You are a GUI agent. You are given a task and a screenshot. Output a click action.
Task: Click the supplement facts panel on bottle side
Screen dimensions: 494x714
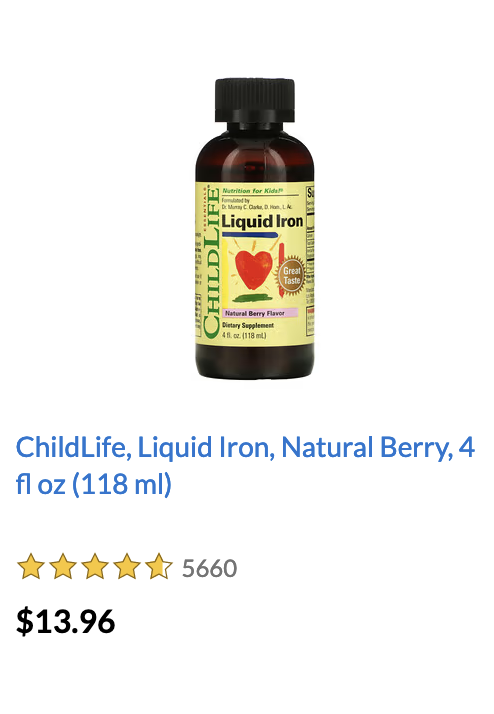coord(310,260)
